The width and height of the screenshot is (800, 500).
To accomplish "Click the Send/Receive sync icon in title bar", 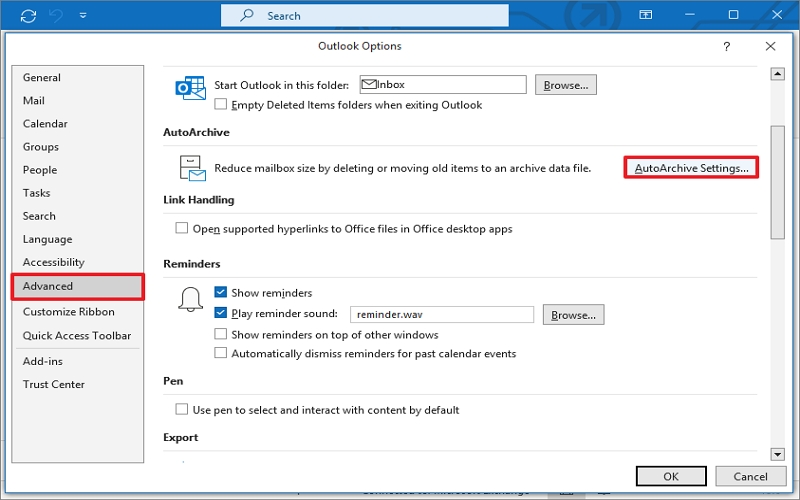I will 29,16.
